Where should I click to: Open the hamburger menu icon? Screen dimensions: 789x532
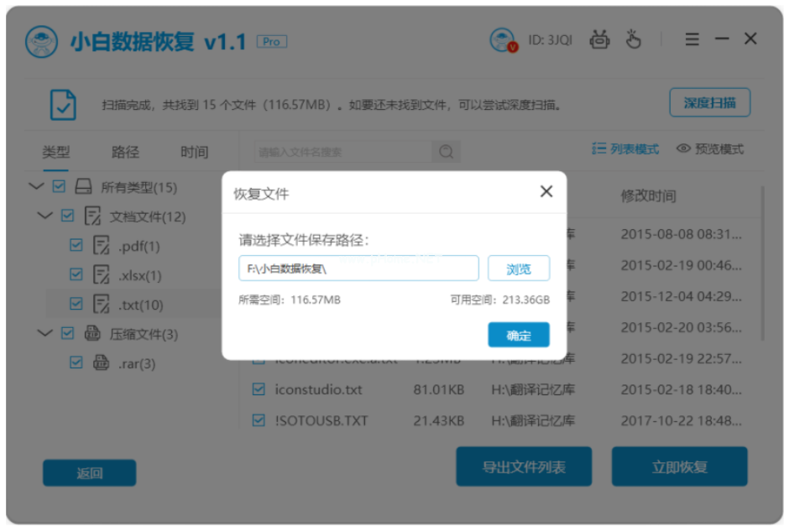[x=692, y=39]
